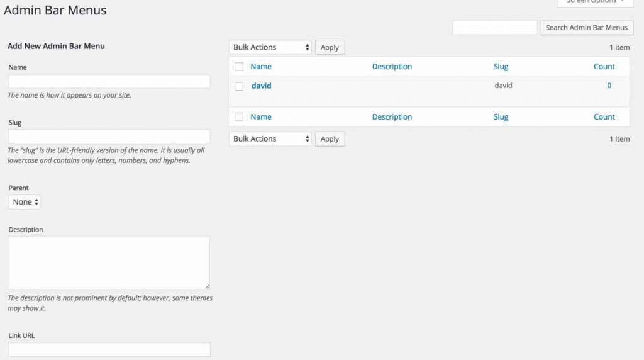
Task: Focus the Name input field
Action: pyautogui.click(x=109, y=81)
